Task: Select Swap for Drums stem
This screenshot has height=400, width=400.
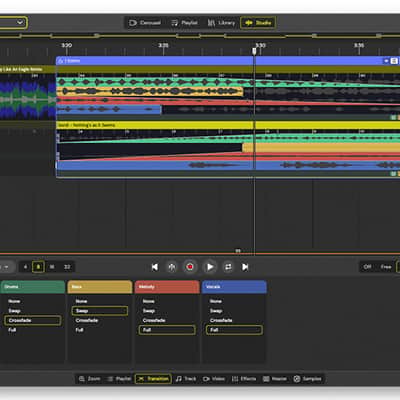Action: (14, 311)
